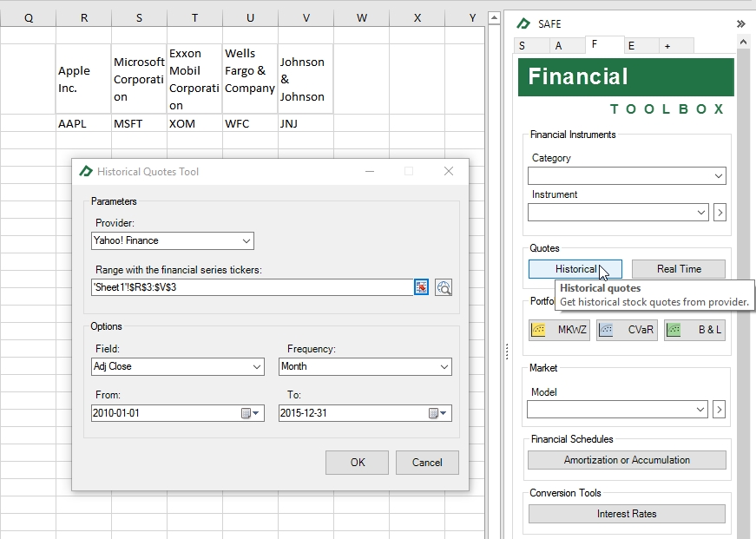Viewport: 756px width, 539px height.
Task: Click the tickers range input field
Action: point(251,287)
